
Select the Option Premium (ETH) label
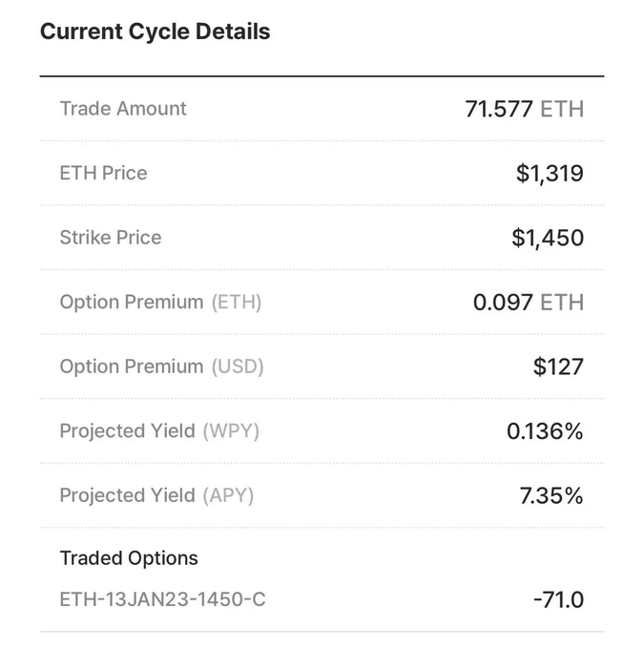pos(160,303)
